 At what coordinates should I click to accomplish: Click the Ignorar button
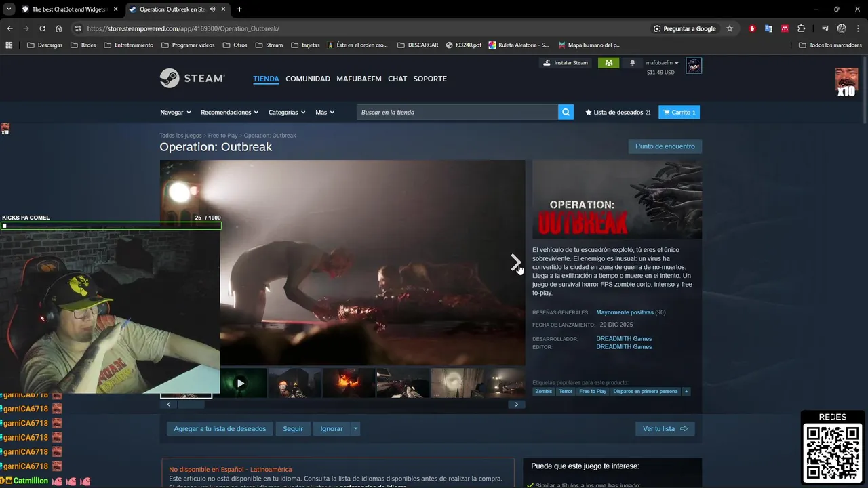332,428
